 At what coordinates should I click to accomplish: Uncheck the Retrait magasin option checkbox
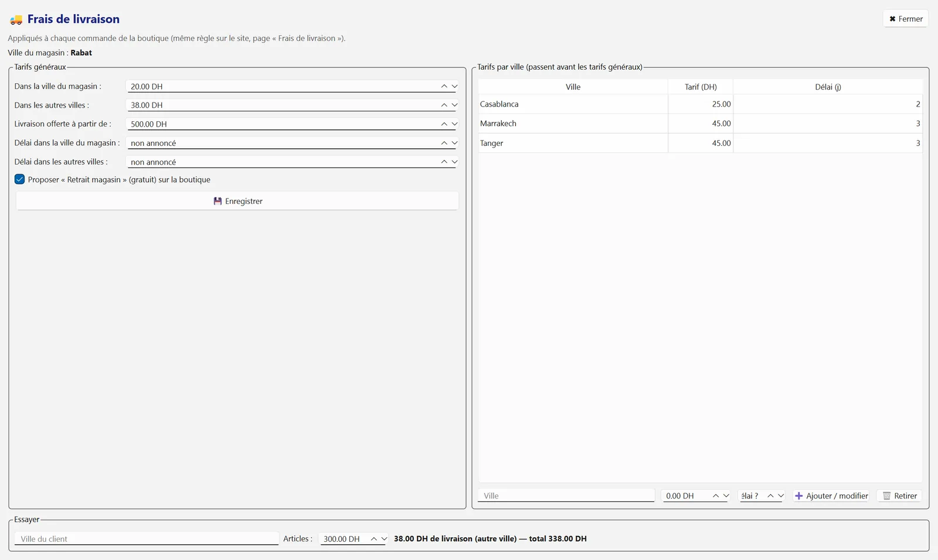pos(19,179)
